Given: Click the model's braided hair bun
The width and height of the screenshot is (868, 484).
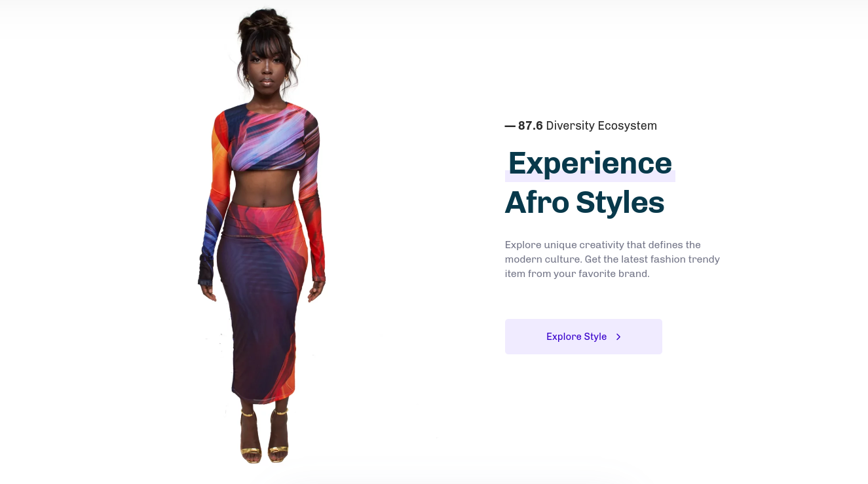Looking at the screenshot, I should (265, 25).
